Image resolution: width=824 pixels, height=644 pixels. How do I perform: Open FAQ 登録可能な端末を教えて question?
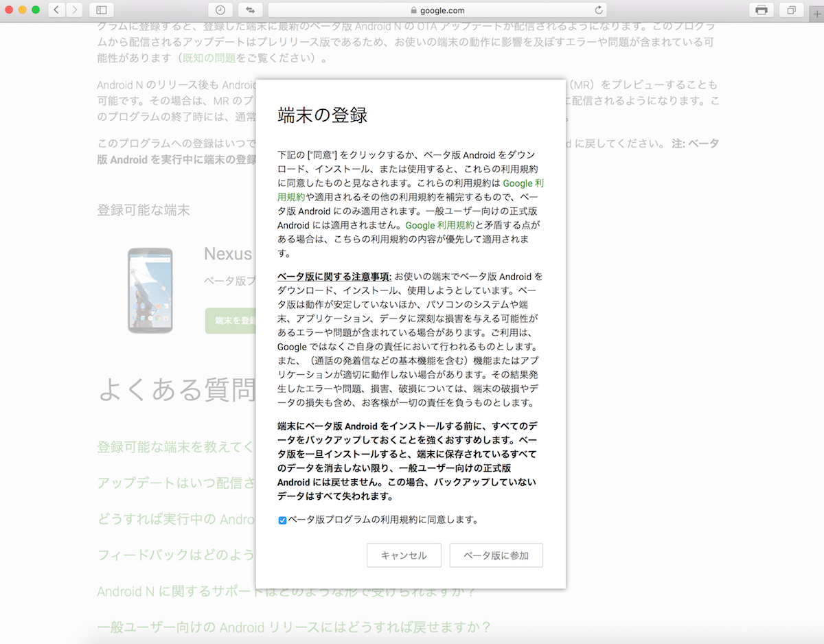tap(176, 447)
